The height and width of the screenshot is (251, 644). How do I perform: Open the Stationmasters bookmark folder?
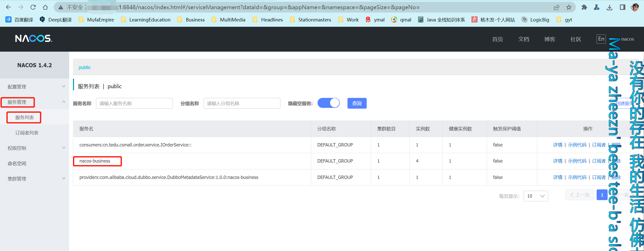tap(310, 20)
